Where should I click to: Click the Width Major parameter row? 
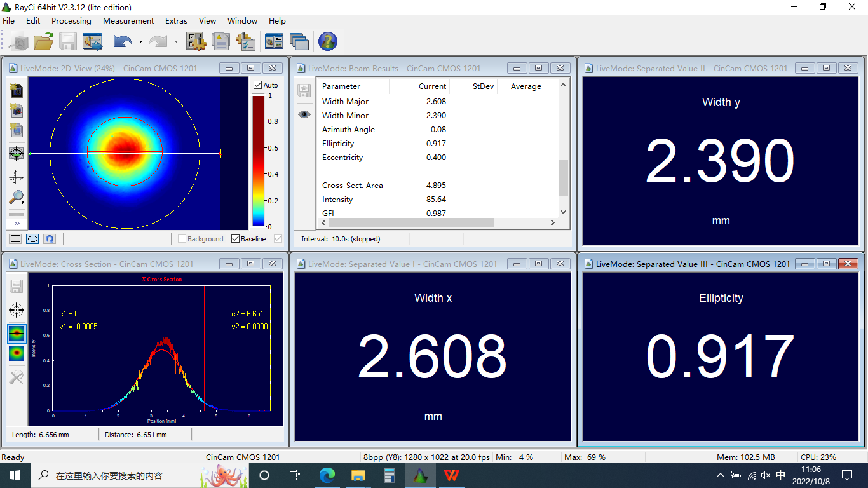coord(345,102)
